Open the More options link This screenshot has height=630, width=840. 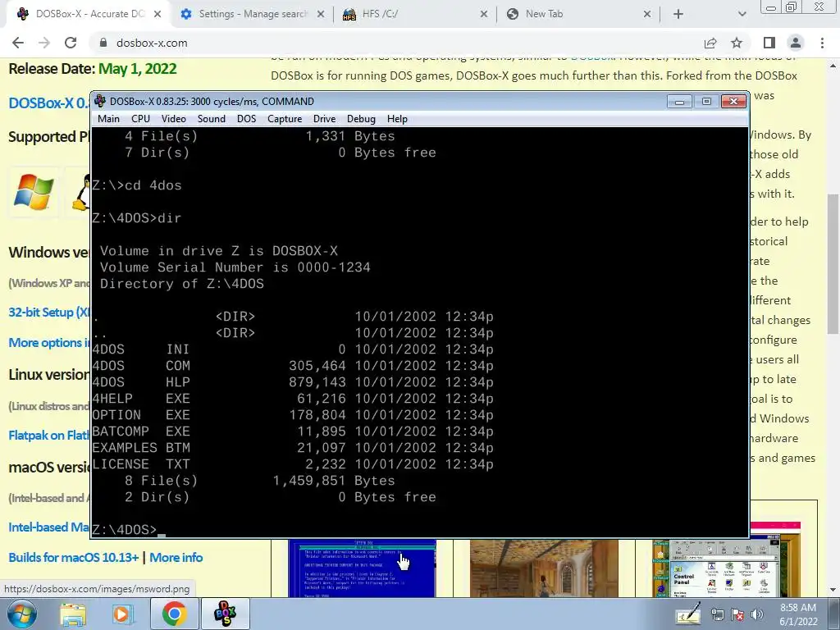coord(48,343)
